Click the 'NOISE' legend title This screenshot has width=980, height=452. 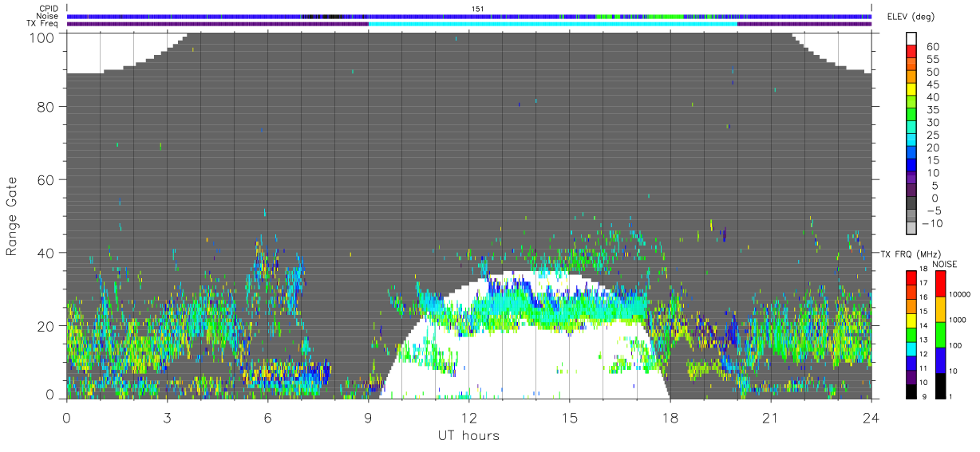coord(944,263)
